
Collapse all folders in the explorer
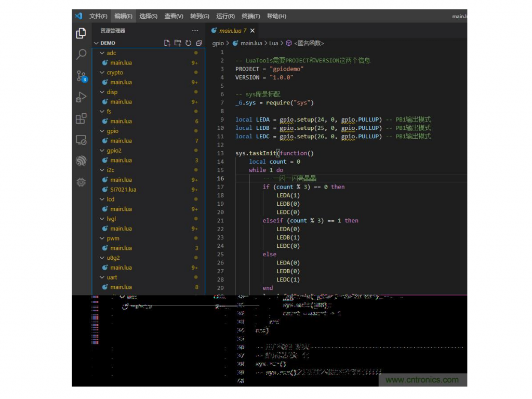[x=199, y=43]
